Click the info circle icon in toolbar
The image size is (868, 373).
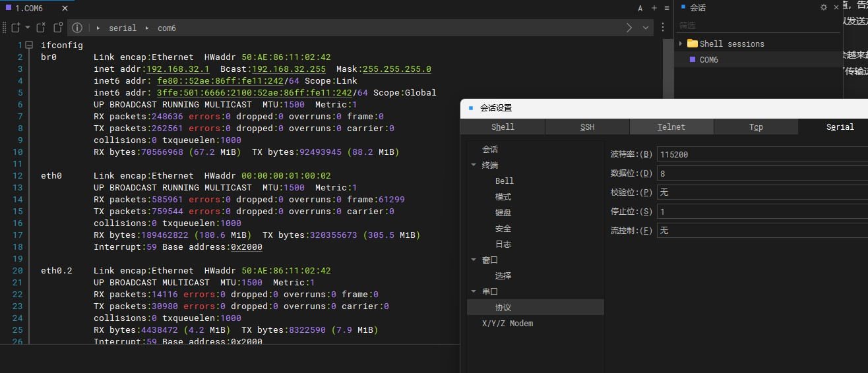pos(77,28)
